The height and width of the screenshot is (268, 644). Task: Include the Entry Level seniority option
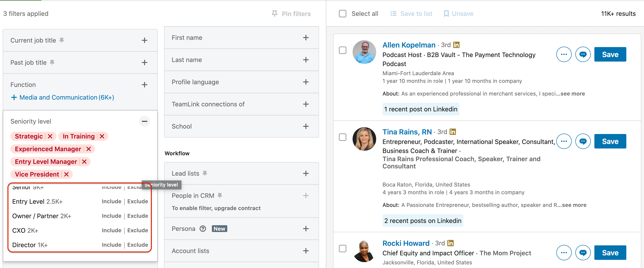pyautogui.click(x=111, y=201)
